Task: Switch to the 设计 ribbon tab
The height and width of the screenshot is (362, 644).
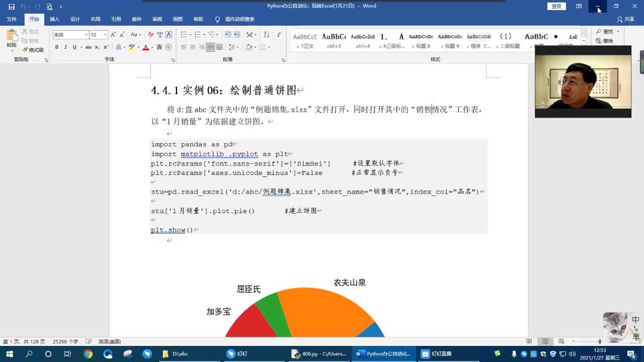Action: [75, 19]
